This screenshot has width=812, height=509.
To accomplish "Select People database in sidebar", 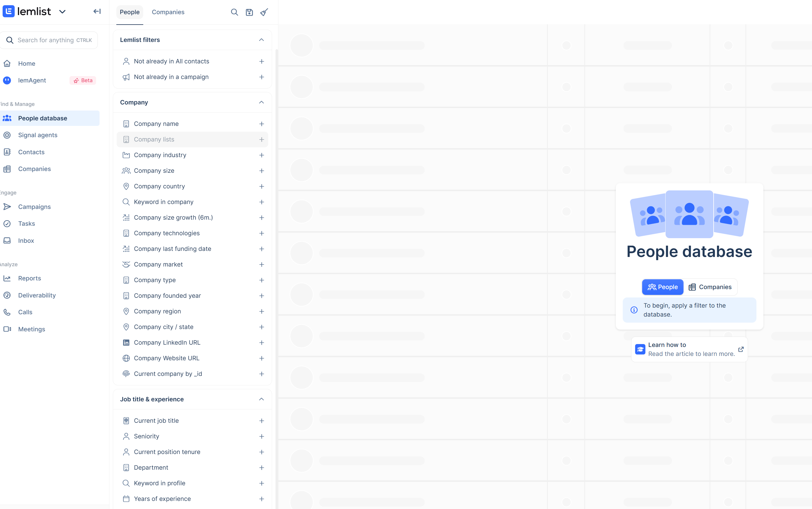I will [50, 118].
